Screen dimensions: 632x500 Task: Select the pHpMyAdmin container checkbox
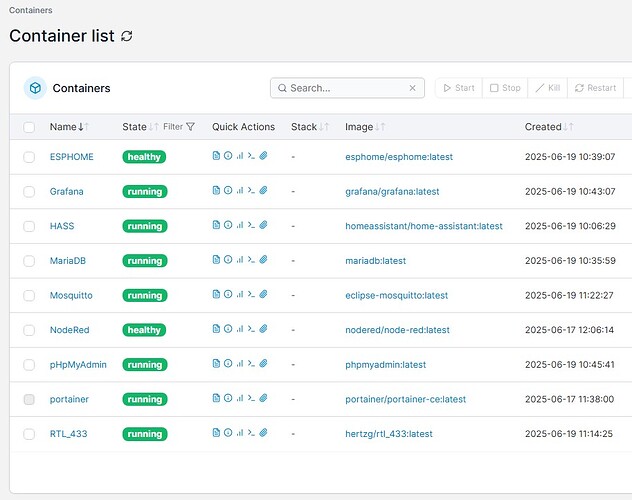(x=29, y=365)
